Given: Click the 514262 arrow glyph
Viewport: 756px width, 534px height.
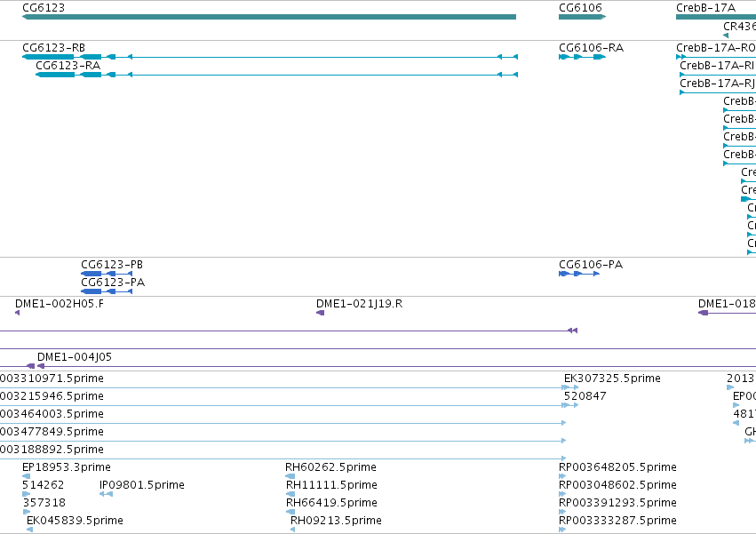Looking at the screenshot, I should pos(26,494).
